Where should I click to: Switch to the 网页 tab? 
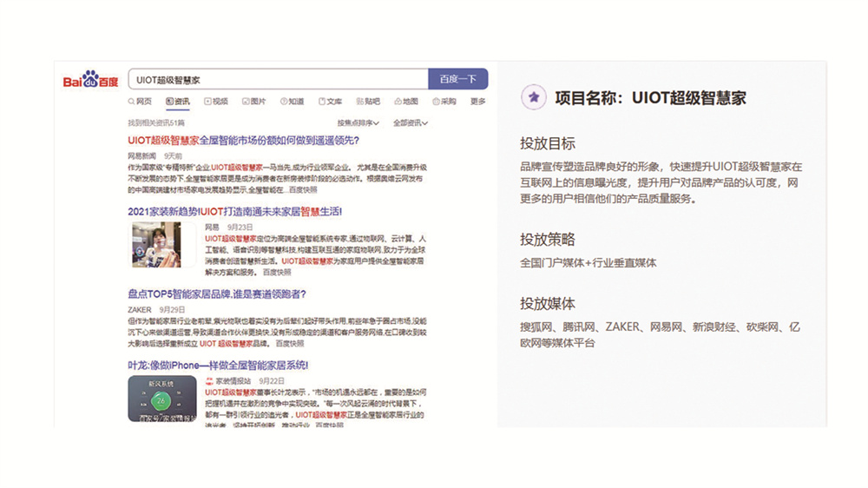pyautogui.click(x=139, y=102)
